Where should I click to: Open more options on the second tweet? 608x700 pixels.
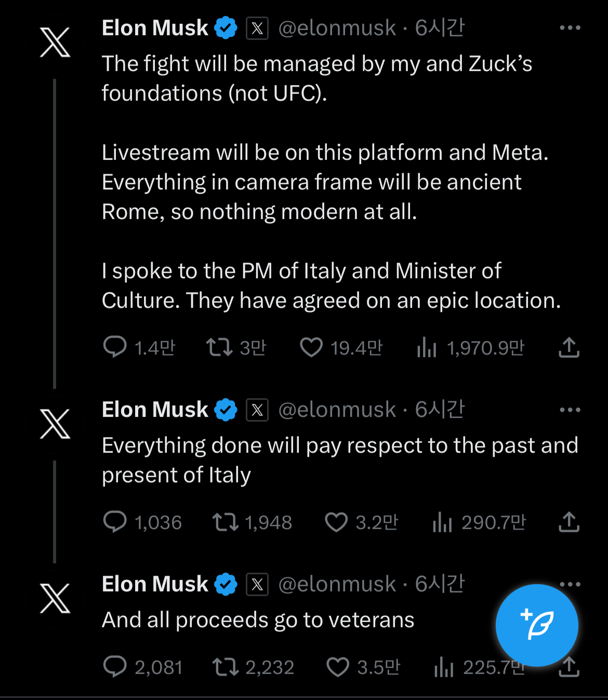coord(570,410)
